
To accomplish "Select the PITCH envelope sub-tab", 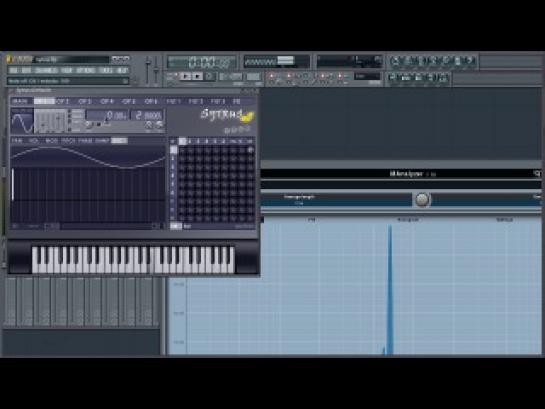I will [68, 141].
